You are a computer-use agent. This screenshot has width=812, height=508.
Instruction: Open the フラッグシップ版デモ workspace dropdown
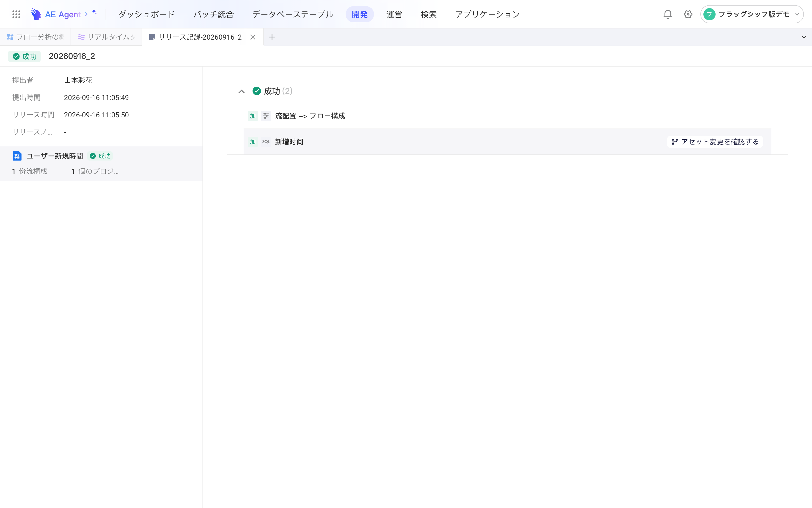752,14
